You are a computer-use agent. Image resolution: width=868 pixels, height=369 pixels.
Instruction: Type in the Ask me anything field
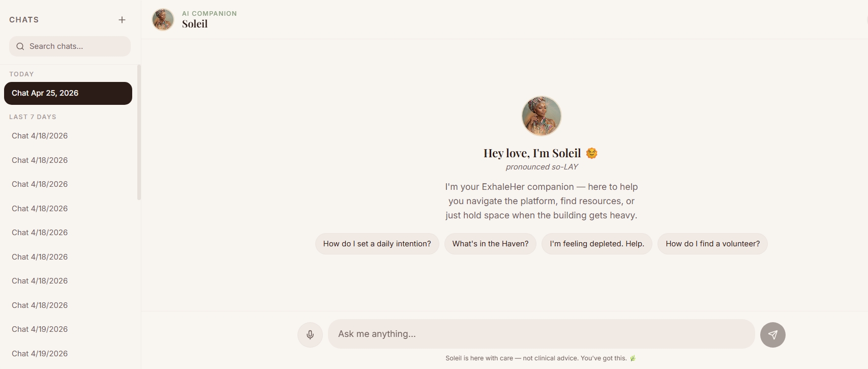click(x=541, y=334)
